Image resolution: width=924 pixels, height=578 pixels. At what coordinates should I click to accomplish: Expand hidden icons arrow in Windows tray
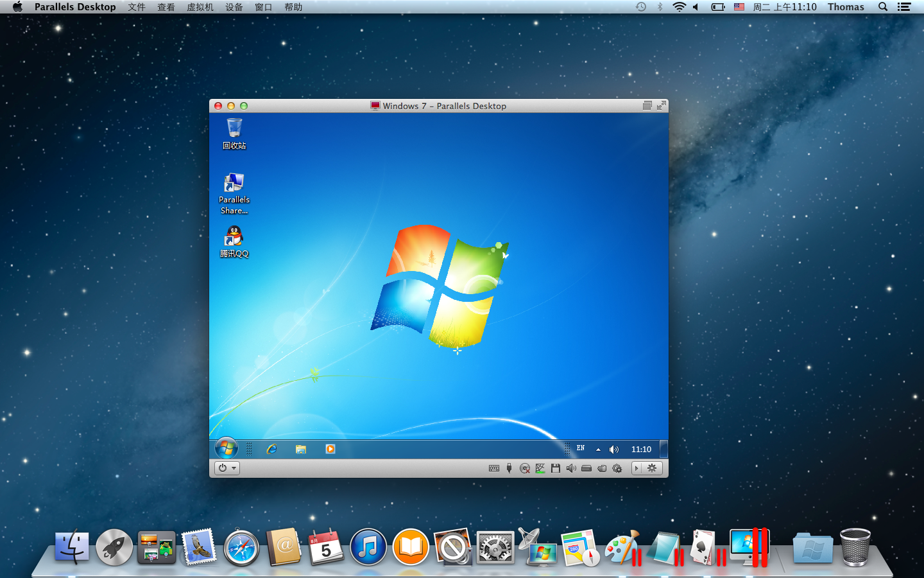pyautogui.click(x=598, y=450)
